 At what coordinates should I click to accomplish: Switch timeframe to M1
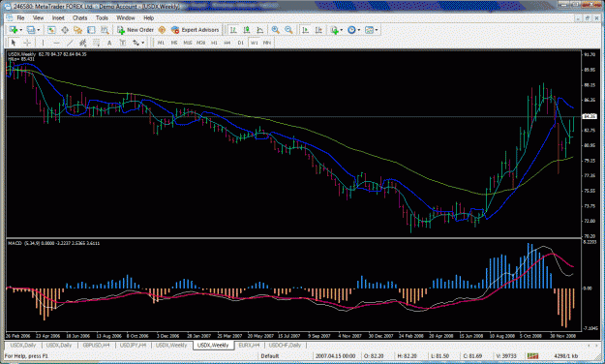pos(161,43)
